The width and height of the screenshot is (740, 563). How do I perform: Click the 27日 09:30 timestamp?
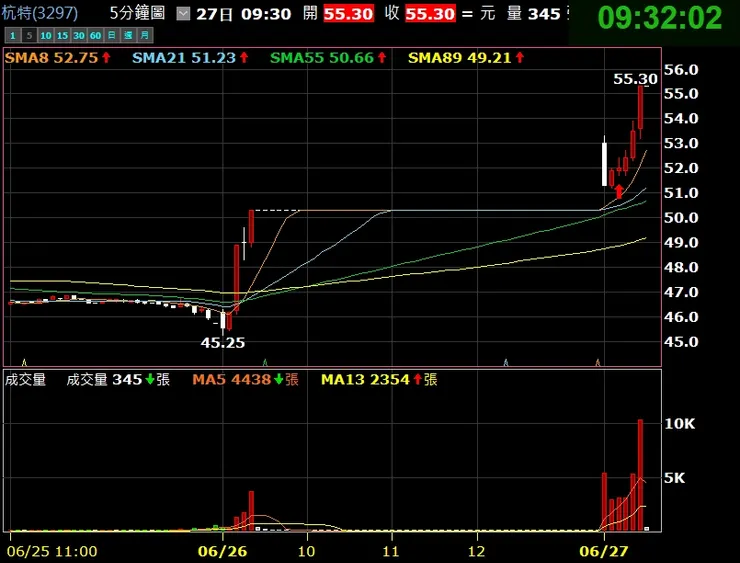tap(244, 14)
